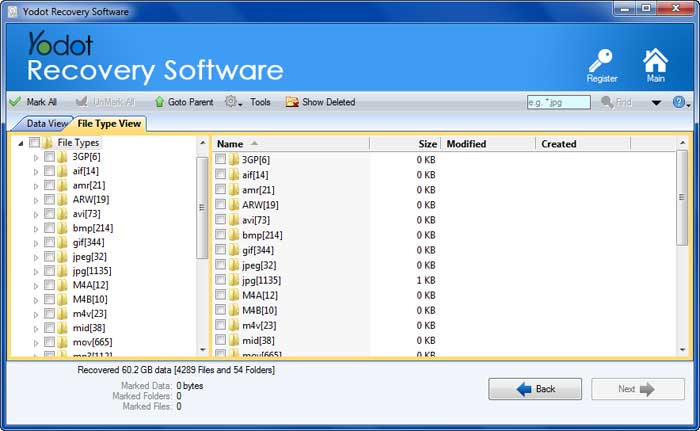700x431 pixels.
Task: Click UnMark All toolbar item
Action: pyautogui.click(x=105, y=102)
